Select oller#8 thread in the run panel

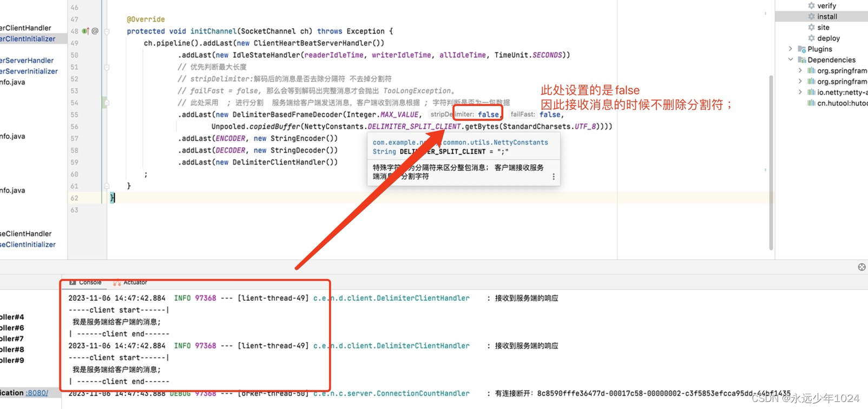point(12,349)
